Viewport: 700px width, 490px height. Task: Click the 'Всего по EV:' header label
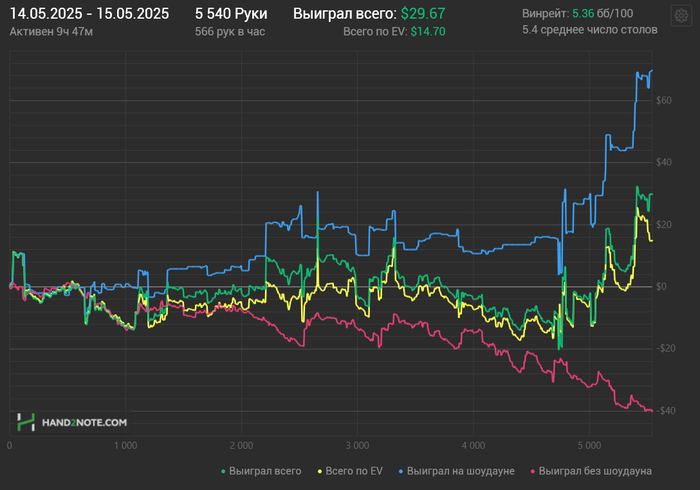[x=375, y=31]
